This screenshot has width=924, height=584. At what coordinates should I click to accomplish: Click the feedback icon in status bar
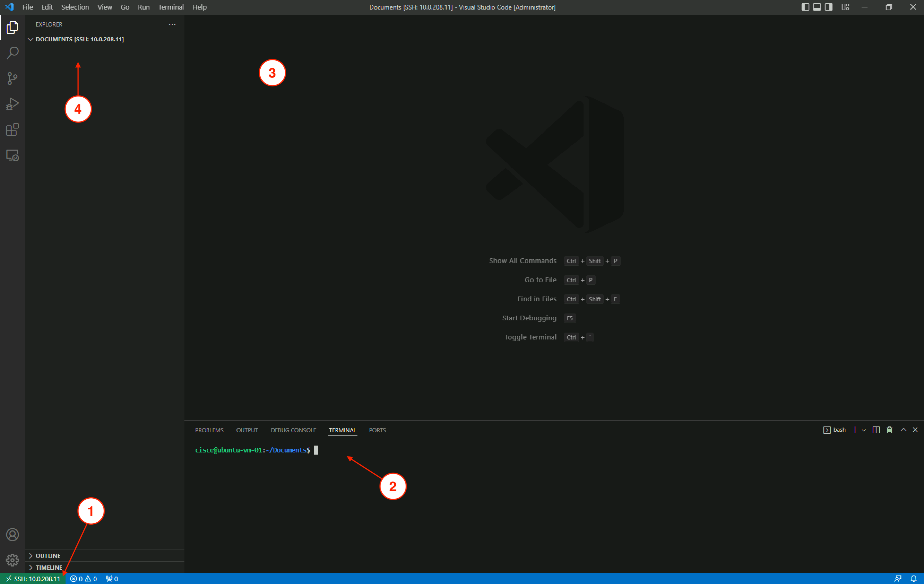(x=897, y=579)
